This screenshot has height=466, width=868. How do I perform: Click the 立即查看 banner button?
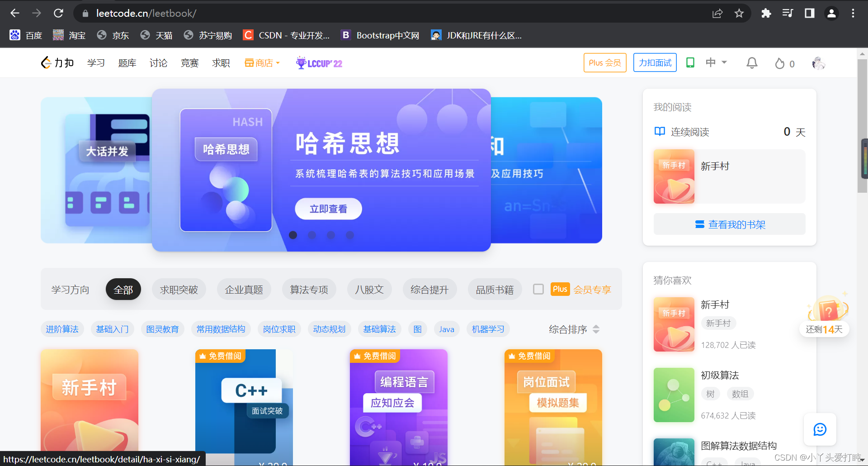[x=328, y=209]
